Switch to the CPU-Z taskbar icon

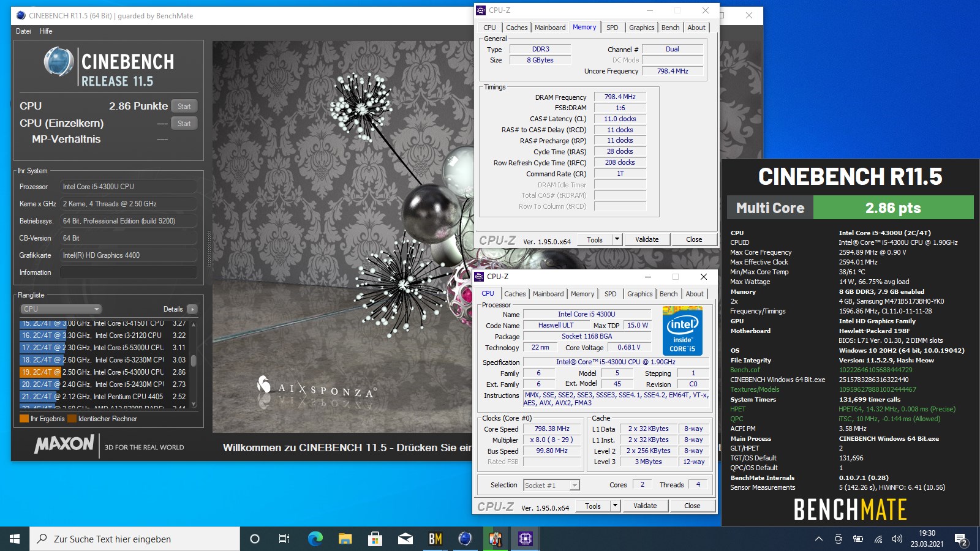pyautogui.click(x=525, y=539)
